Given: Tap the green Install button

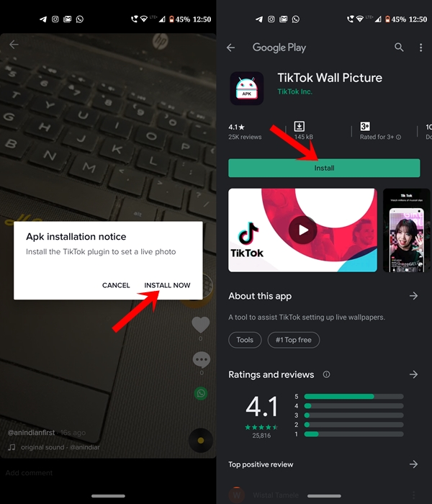Looking at the screenshot, I should pos(324,168).
